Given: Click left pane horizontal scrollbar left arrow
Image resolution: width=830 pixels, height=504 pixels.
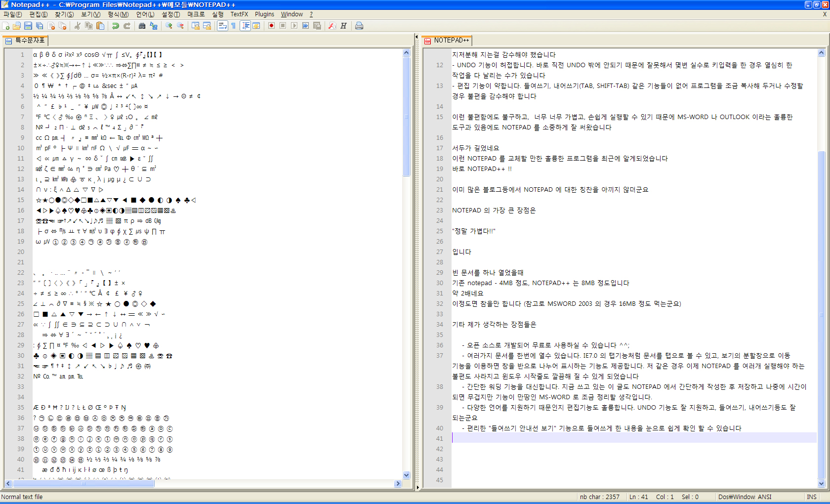Looking at the screenshot, I should [x=8, y=484].
